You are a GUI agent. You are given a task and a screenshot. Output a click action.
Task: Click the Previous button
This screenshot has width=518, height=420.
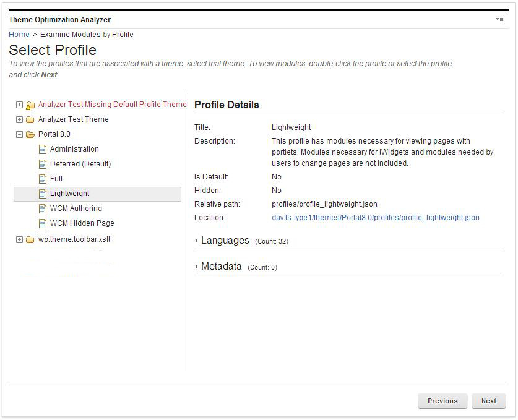pos(442,401)
